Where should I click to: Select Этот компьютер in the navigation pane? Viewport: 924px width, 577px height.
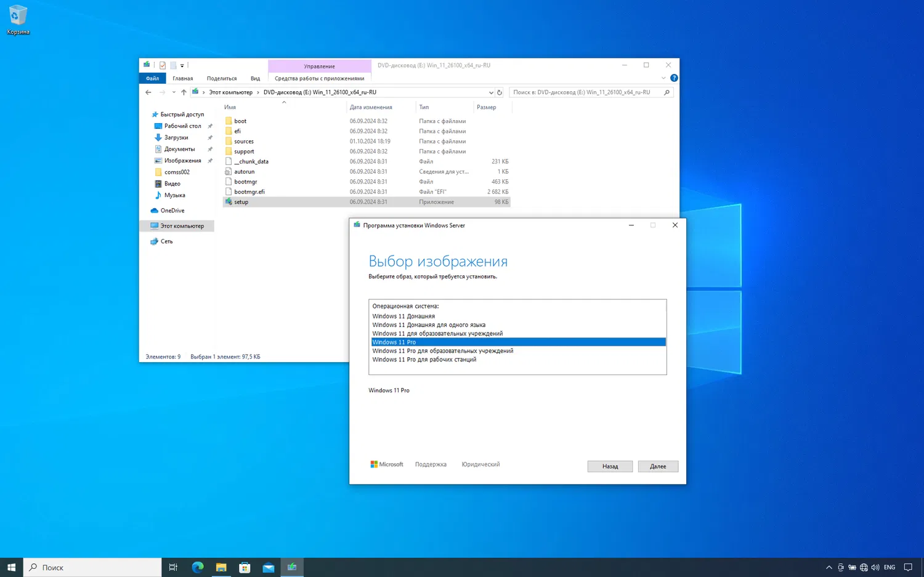pos(182,226)
